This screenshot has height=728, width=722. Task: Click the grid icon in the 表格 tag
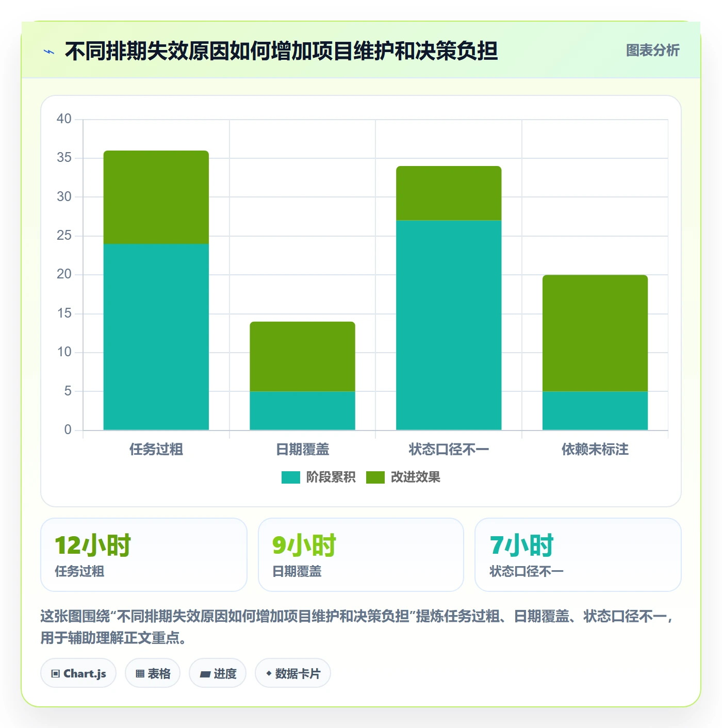coord(140,674)
